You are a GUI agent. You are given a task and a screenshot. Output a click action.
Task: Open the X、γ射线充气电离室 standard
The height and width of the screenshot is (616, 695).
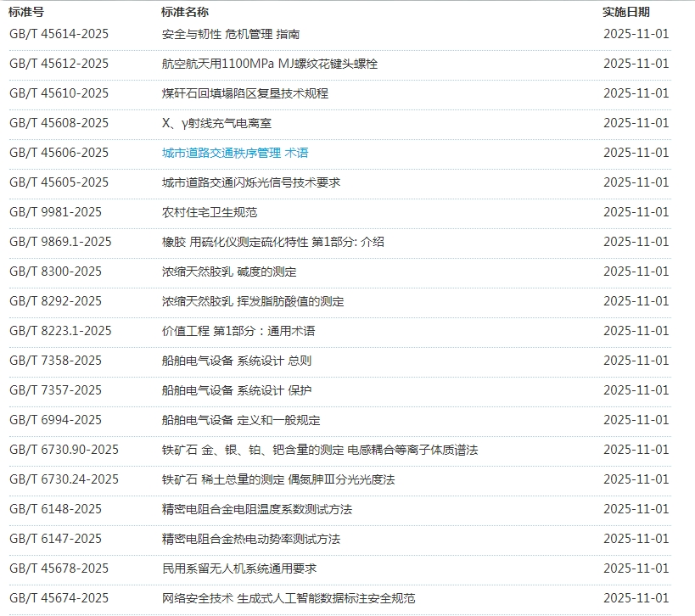(x=216, y=123)
